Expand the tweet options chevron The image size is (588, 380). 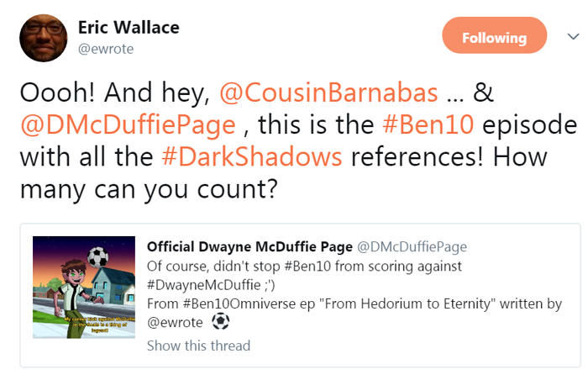tap(573, 37)
